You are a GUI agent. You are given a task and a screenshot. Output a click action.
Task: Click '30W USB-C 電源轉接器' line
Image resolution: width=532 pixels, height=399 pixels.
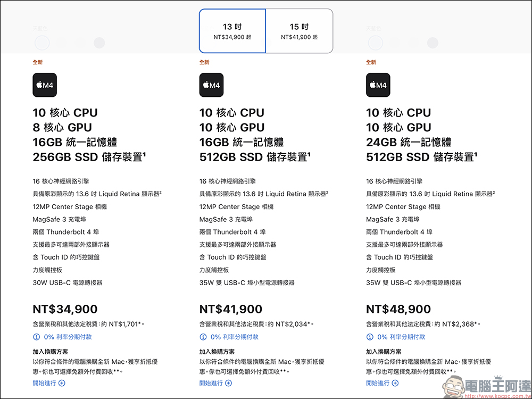(68, 282)
